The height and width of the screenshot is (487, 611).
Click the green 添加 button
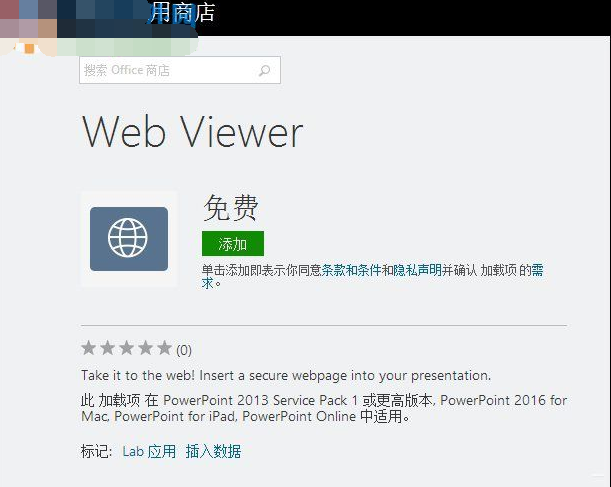pyautogui.click(x=233, y=244)
